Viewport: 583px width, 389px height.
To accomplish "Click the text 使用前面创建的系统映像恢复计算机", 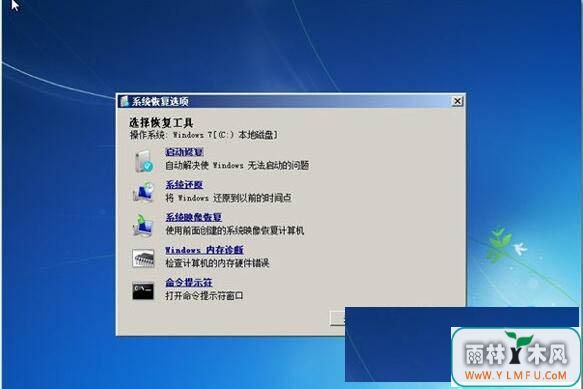I will pos(235,231).
